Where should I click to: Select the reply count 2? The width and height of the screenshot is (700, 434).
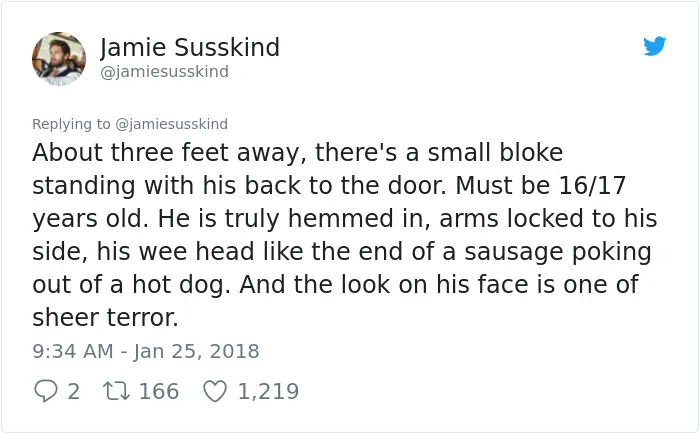pos(74,391)
